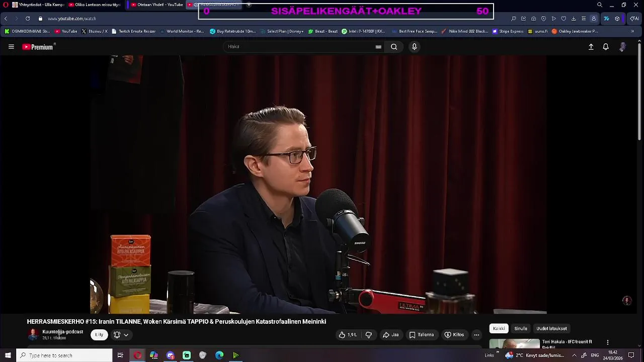Open Kuuntelijja-podcast channel name link

point(63,332)
